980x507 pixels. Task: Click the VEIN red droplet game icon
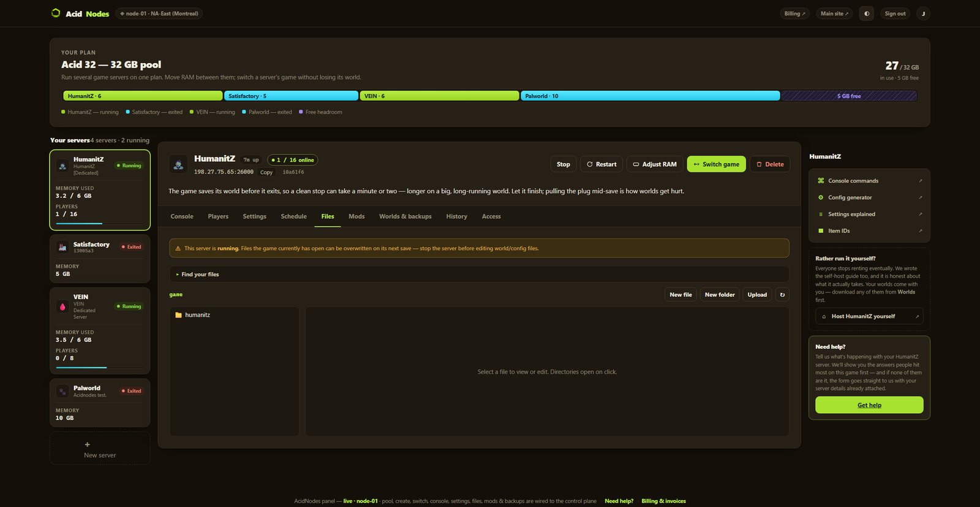tap(62, 307)
